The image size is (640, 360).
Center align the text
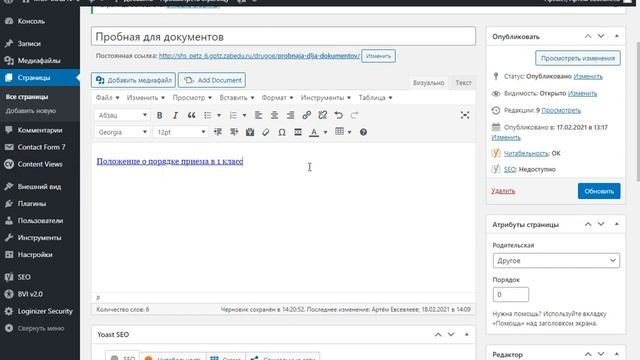click(x=274, y=116)
